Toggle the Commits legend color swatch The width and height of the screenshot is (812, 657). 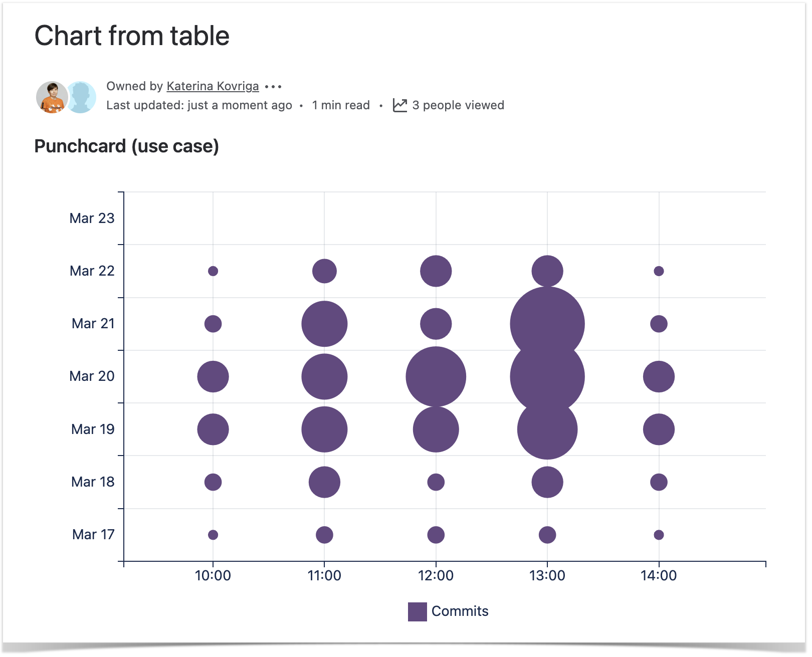coord(417,611)
